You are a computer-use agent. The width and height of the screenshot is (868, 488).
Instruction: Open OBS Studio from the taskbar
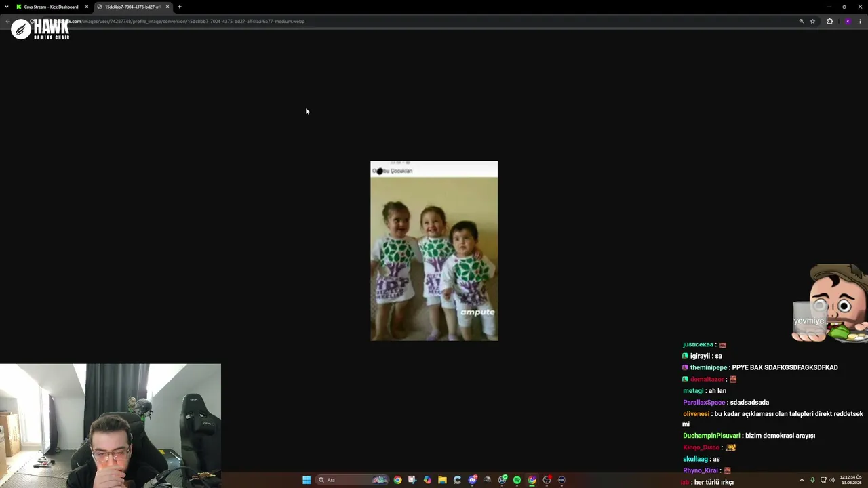[x=547, y=480]
